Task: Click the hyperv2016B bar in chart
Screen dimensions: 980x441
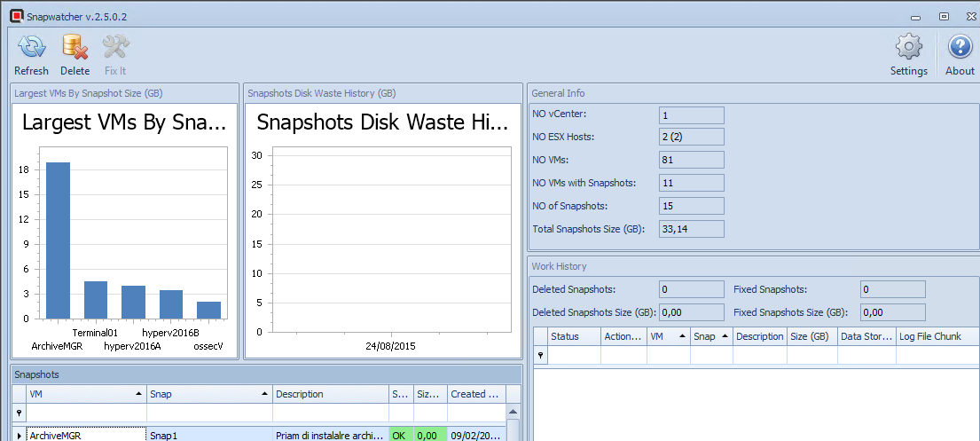Action: [x=170, y=304]
